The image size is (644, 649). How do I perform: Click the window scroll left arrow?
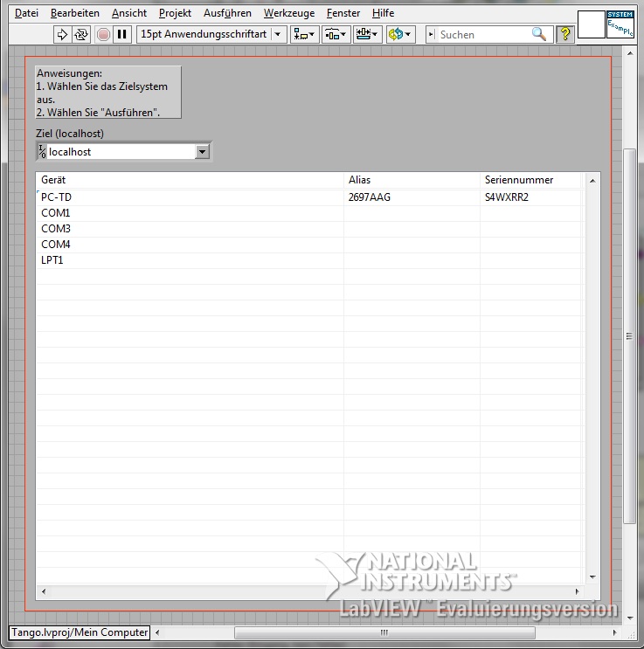pos(157,632)
